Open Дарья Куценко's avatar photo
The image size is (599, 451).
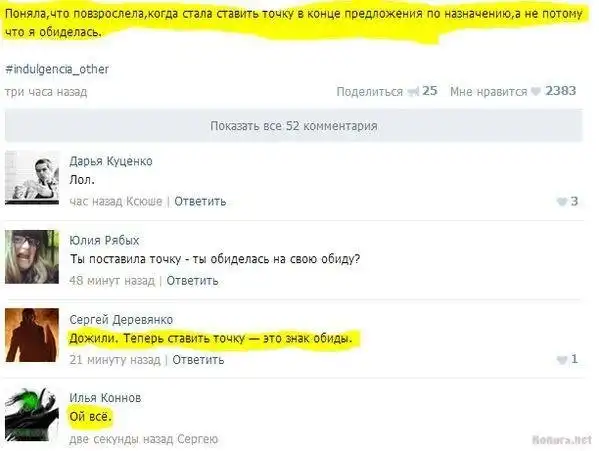point(32,178)
